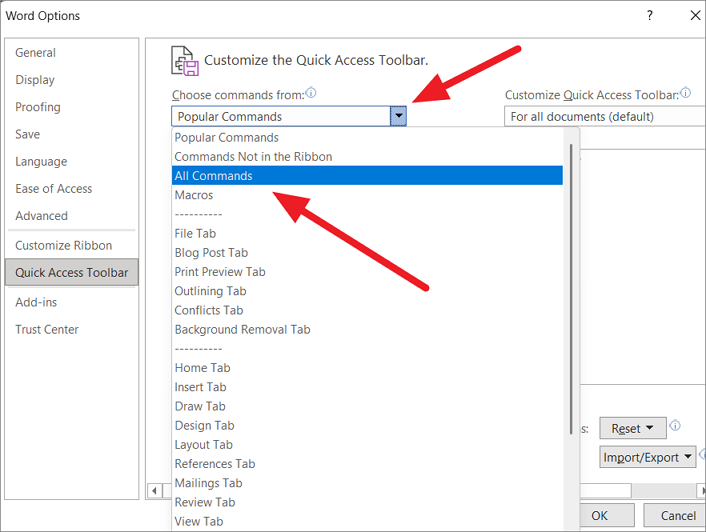Switch to Language options
Screen dimensions: 706x532
tap(72, 162)
